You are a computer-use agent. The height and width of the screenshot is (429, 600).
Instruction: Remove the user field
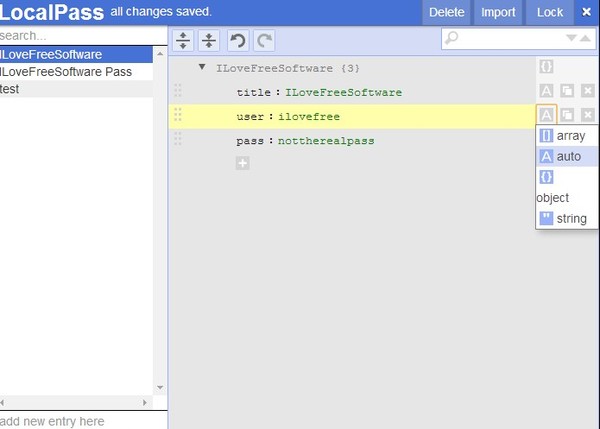[x=587, y=115]
